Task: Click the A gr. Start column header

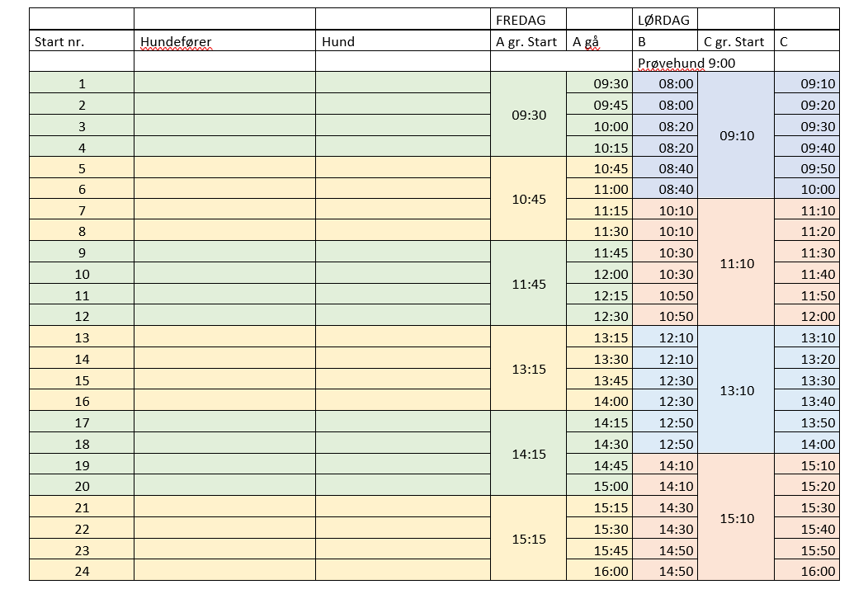Action: (528, 41)
